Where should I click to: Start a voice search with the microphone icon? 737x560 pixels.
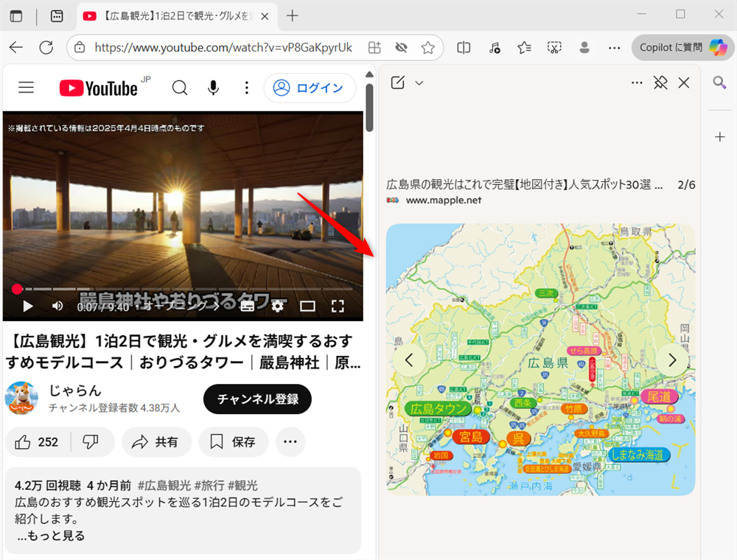click(213, 87)
